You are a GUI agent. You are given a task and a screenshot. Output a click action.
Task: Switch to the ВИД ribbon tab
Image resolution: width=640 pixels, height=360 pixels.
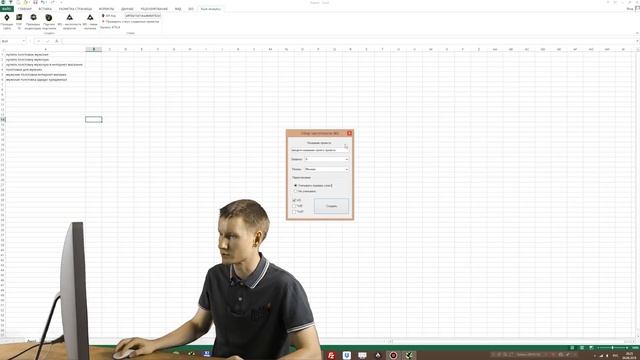pos(178,9)
